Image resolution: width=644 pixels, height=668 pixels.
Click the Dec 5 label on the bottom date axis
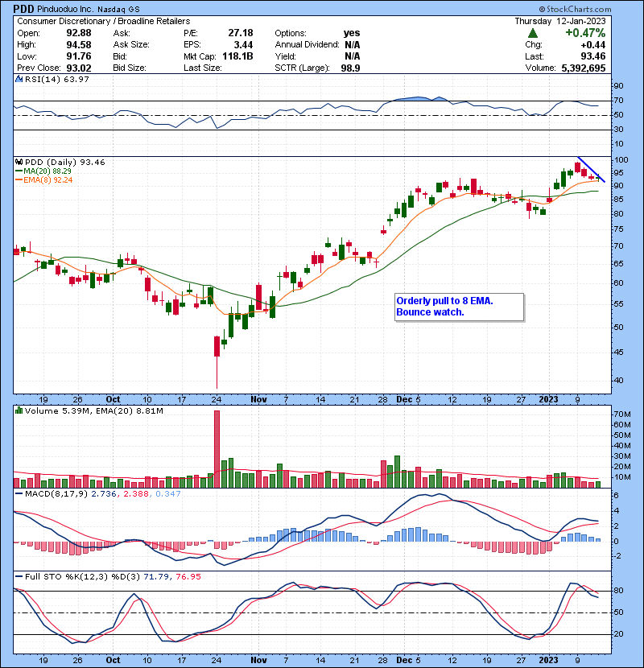tap(408, 660)
